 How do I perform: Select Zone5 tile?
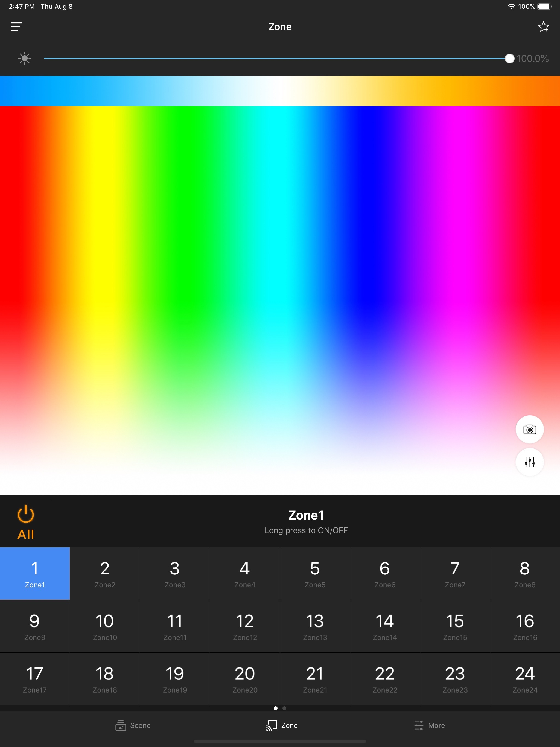(315, 573)
